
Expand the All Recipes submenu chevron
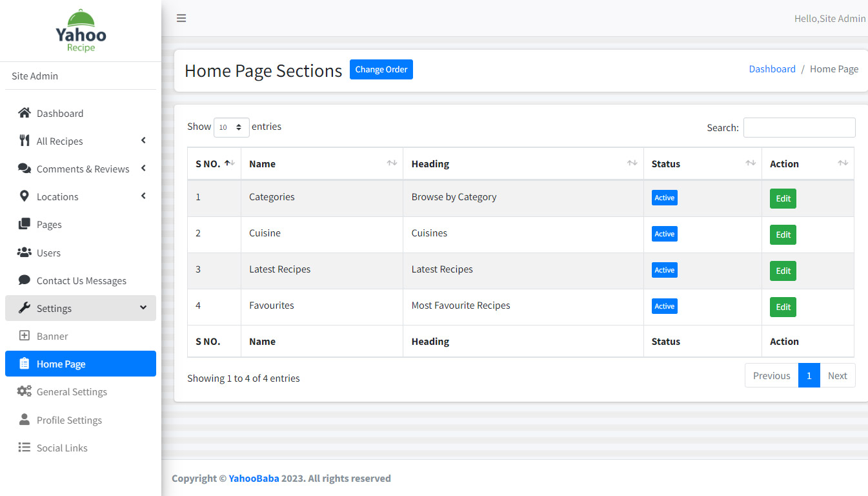click(x=143, y=141)
